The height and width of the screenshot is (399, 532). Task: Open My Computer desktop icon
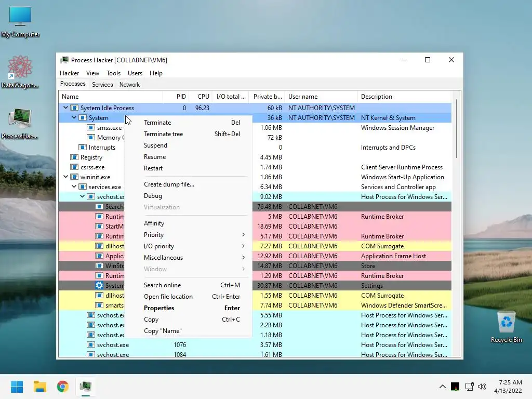point(20,22)
